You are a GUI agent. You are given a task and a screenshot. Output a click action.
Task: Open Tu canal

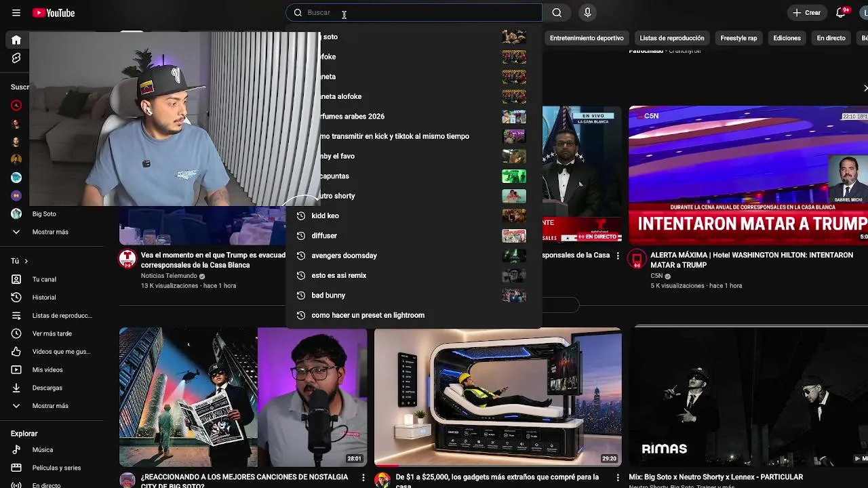[44, 279]
